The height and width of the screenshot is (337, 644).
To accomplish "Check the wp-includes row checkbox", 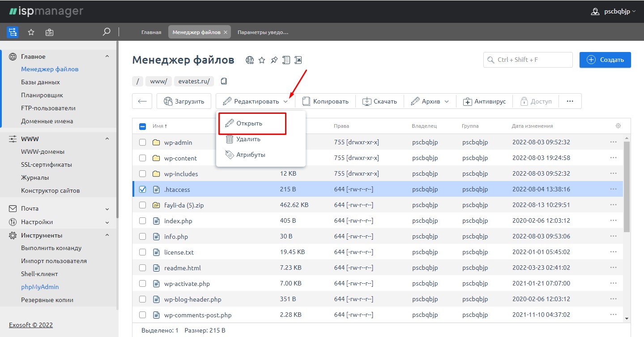I will [x=142, y=173].
